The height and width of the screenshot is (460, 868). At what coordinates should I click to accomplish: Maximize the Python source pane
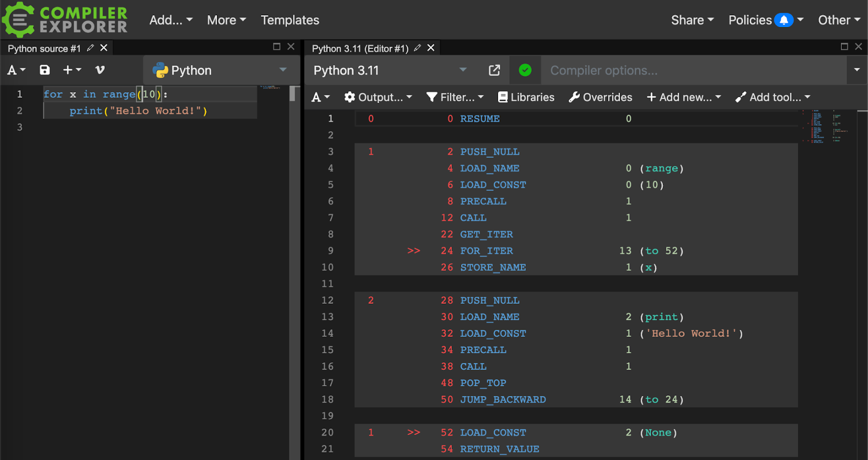[x=277, y=47]
